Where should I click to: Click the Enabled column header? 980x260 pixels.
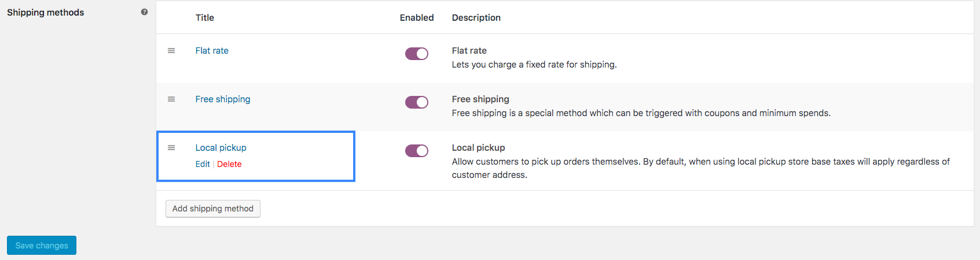417,18
